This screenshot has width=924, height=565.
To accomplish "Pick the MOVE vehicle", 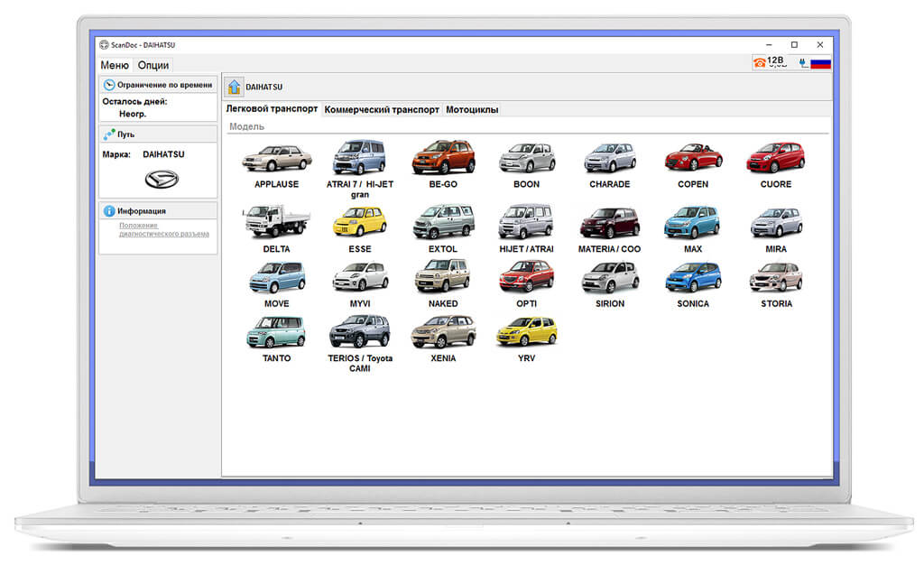I will point(276,277).
